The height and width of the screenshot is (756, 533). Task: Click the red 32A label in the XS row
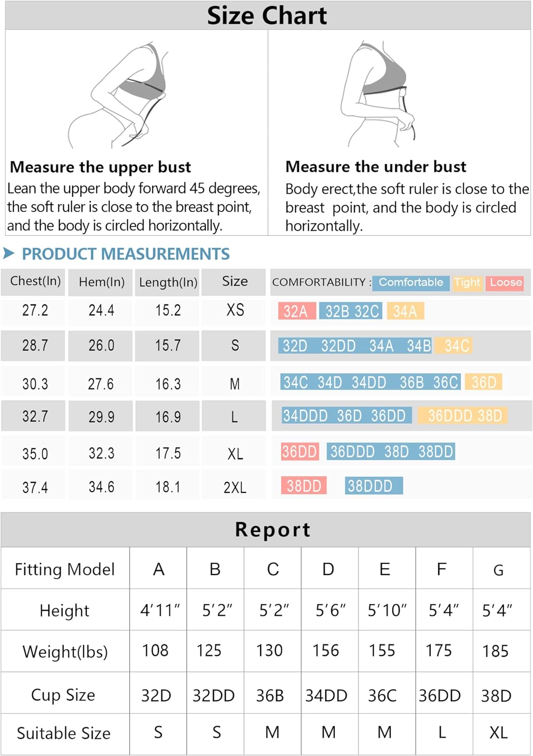pos(297,311)
